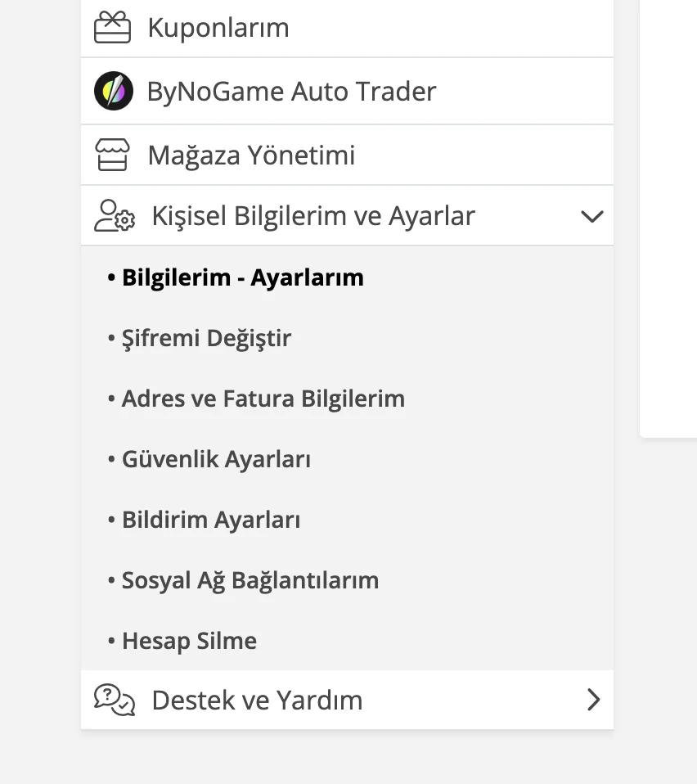Navigate to Bildirim Ayarları
The height and width of the screenshot is (784, 697).
tap(211, 520)
